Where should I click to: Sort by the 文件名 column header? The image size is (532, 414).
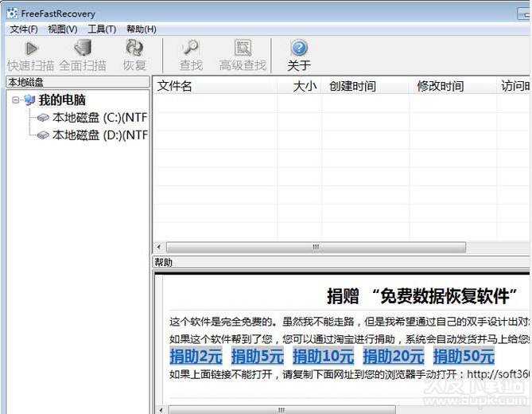(216, 86)
